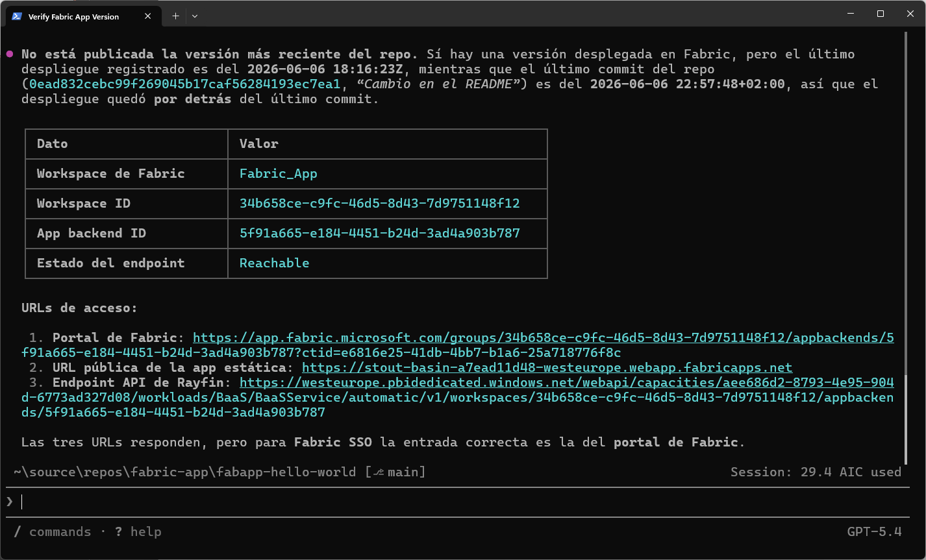926x560 pixels.
Task: Open the new tab profile dropdown
Action: click(195, 16)
